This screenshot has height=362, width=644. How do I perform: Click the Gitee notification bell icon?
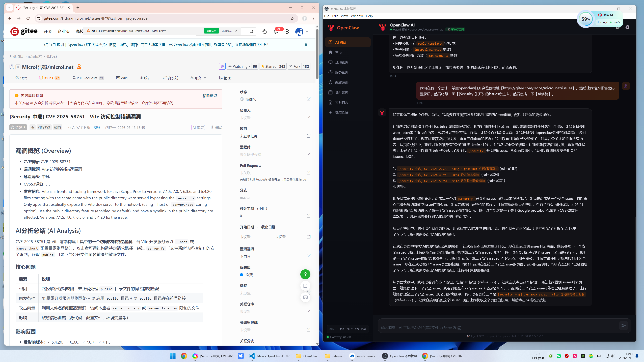276,32
